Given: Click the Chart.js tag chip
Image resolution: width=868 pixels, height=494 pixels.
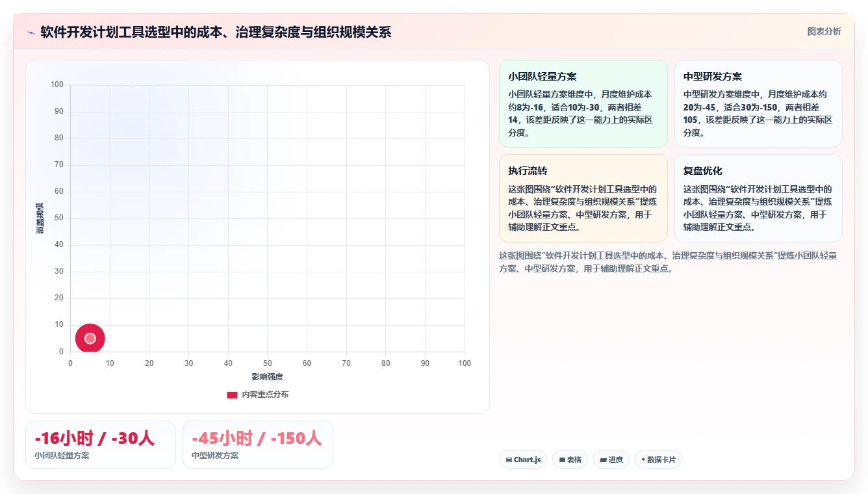Looking at the screenshot, I should click(523, 460).
